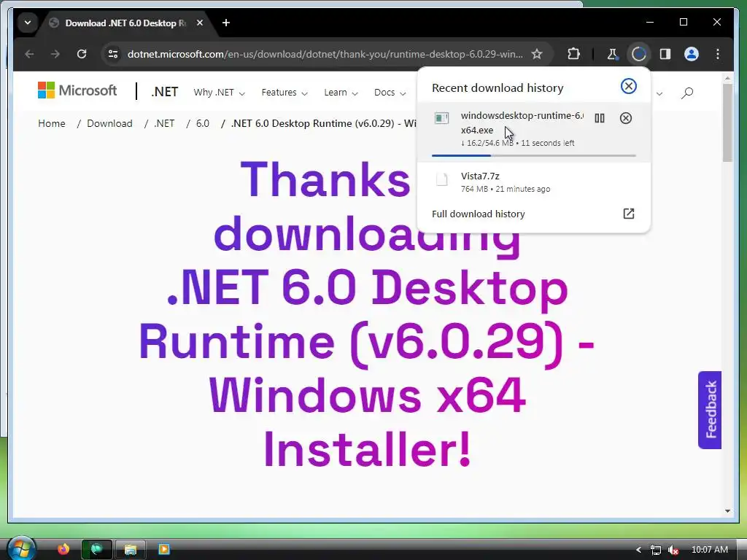Click the muted volume tray icon

673,550
